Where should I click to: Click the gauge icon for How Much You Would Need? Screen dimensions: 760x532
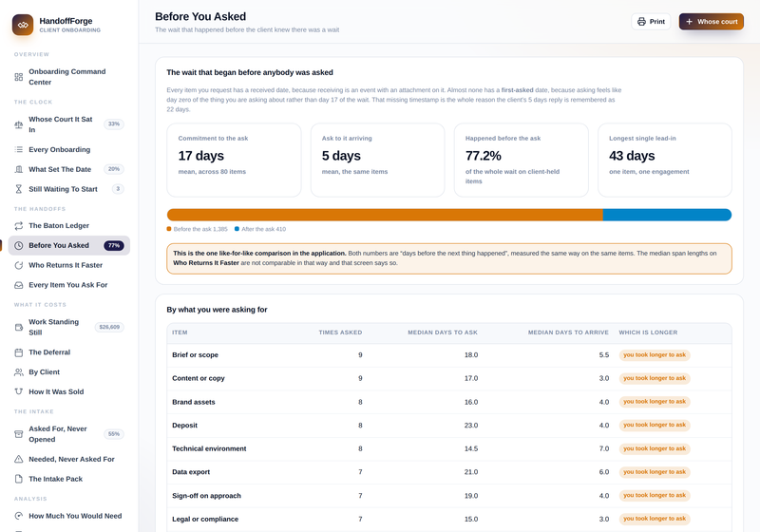point(18,516)
